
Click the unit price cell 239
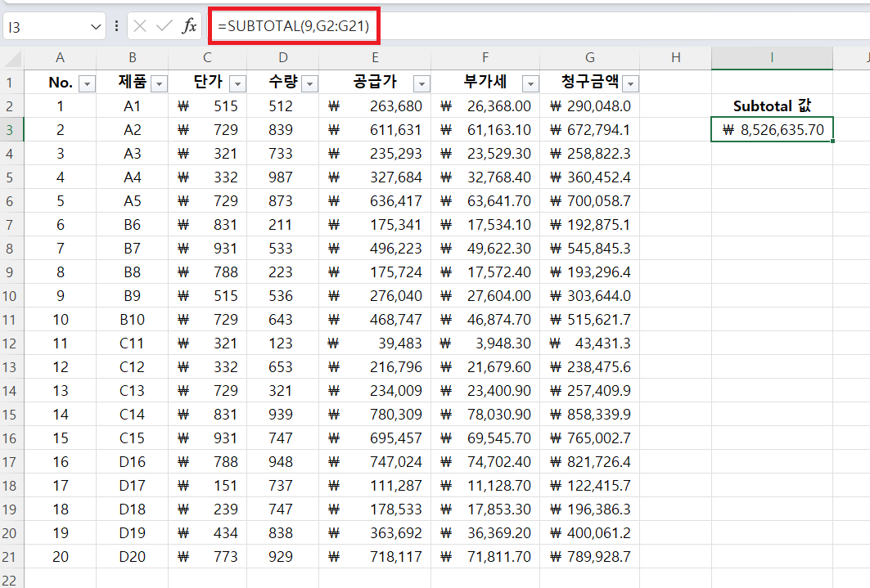point(208,509)
